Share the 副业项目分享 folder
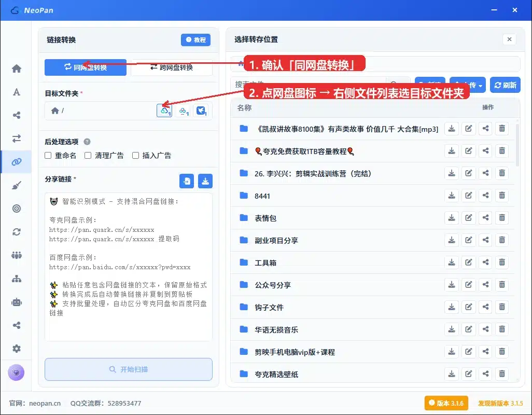Screen dimensions: 532x415 point(485,240)
